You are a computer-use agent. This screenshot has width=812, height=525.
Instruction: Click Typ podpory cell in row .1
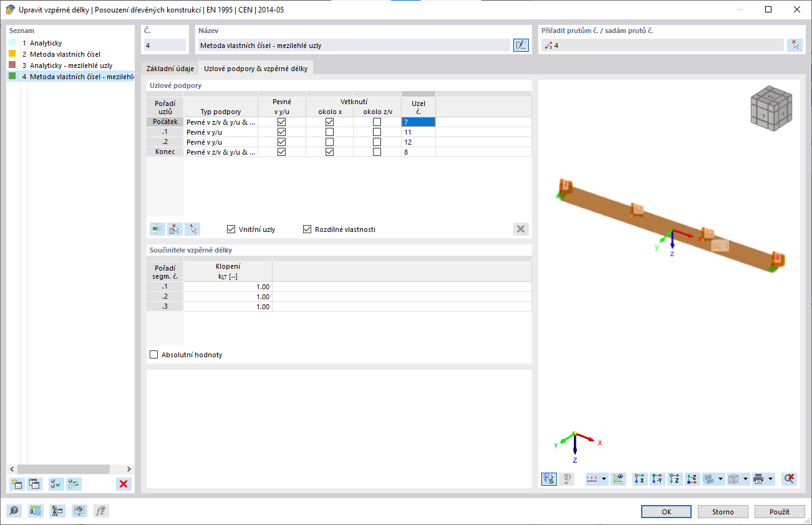coord(221,132)
